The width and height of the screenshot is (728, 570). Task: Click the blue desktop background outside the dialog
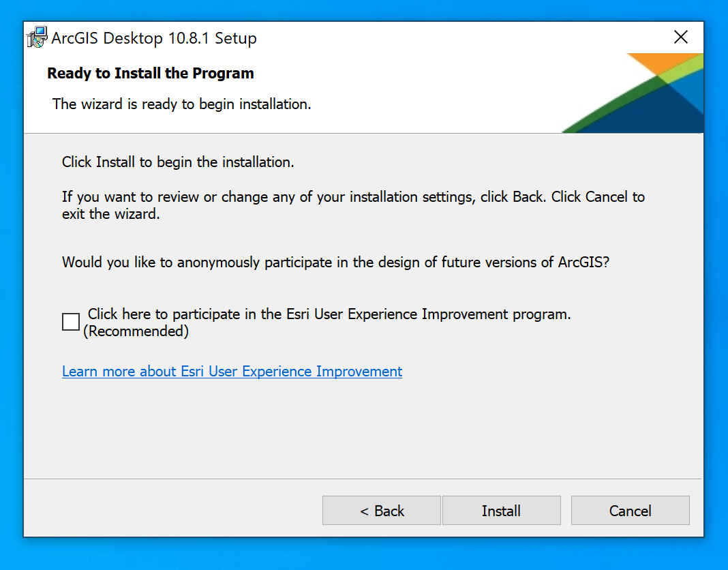coord(716,273)
